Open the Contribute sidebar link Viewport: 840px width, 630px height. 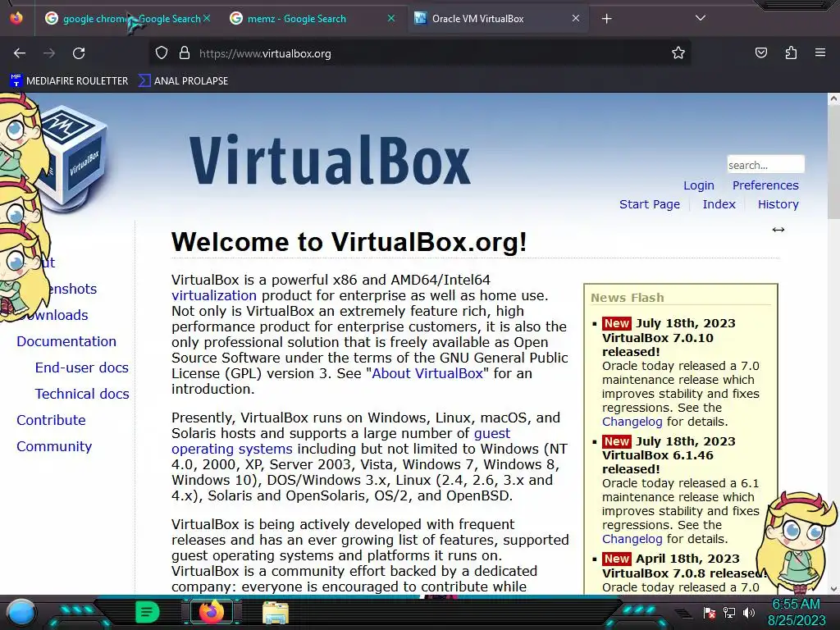point(51,420)
